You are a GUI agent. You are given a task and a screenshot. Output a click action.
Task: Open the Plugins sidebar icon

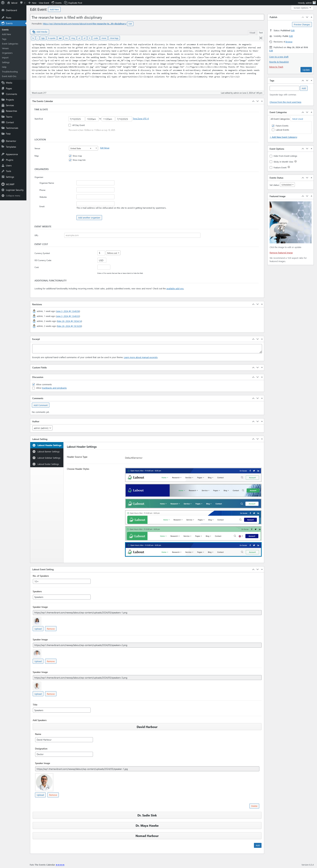[x=3, y=160]
